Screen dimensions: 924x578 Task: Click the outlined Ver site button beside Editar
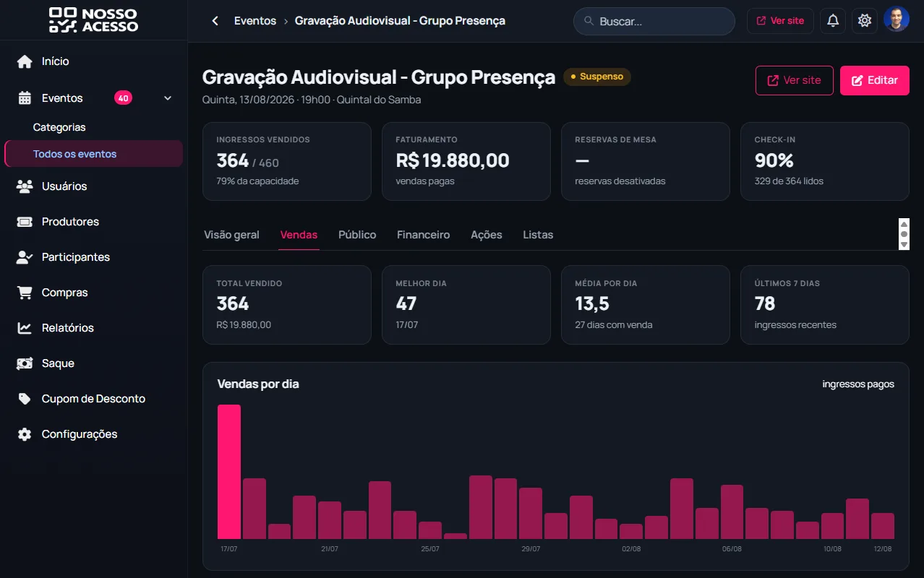794,80
